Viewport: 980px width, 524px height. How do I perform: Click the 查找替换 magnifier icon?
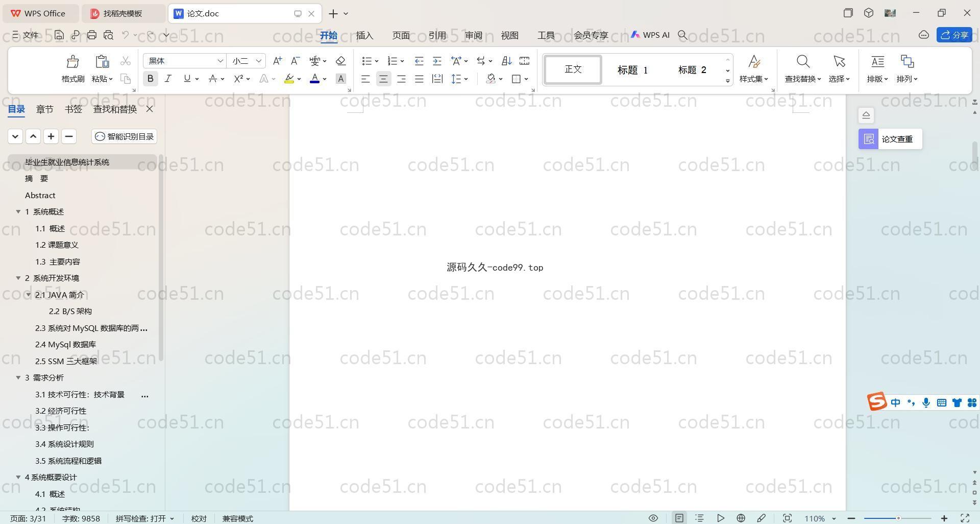803,62
